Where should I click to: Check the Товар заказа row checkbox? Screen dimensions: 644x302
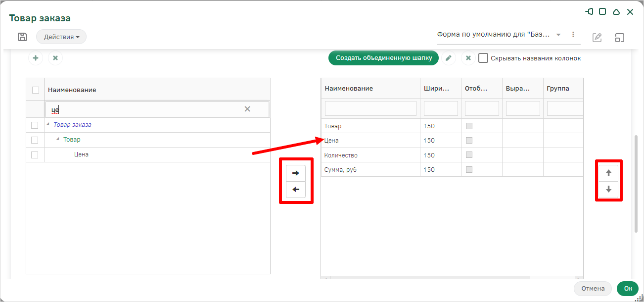tap(35, 125)
